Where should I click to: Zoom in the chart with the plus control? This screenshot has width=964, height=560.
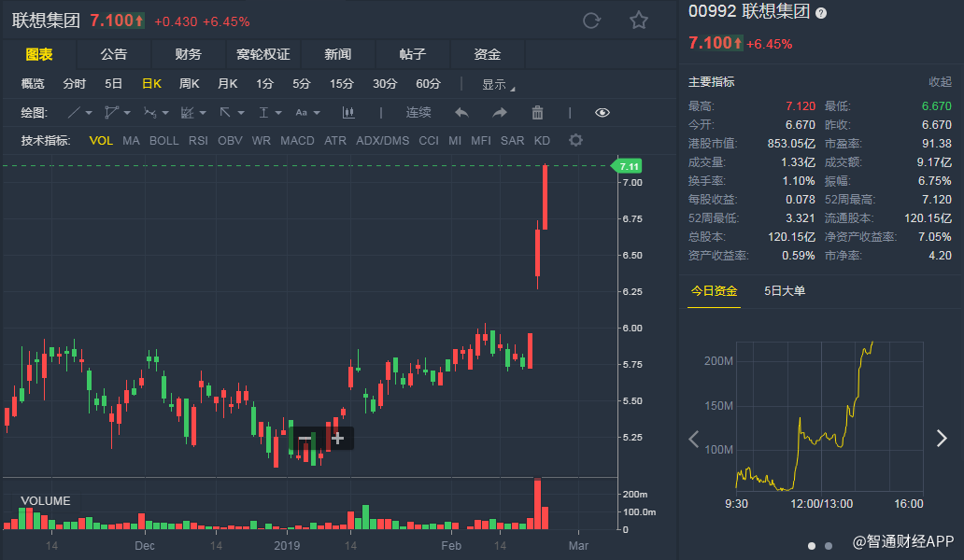(337, 438)
